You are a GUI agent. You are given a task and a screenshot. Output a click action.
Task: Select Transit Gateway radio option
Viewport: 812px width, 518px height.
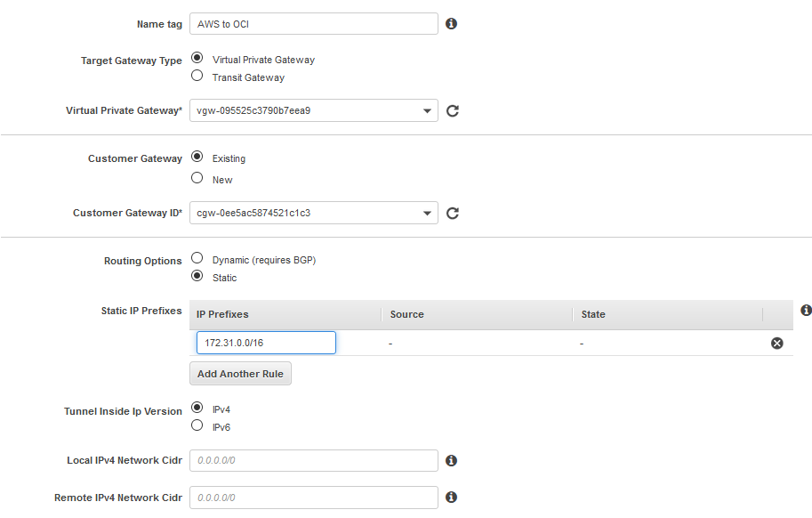point(197,77)
